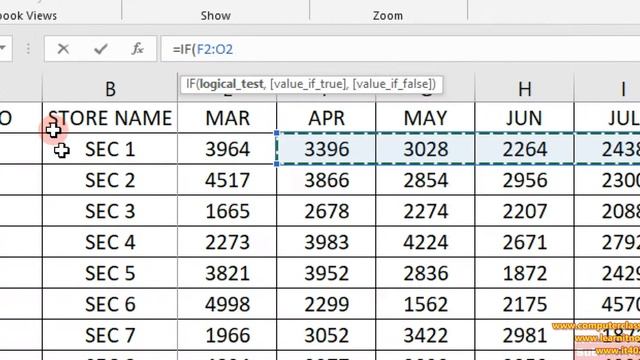Click APR value 3052 for SEC 7
640x360 pixels.
click(327, 335)
